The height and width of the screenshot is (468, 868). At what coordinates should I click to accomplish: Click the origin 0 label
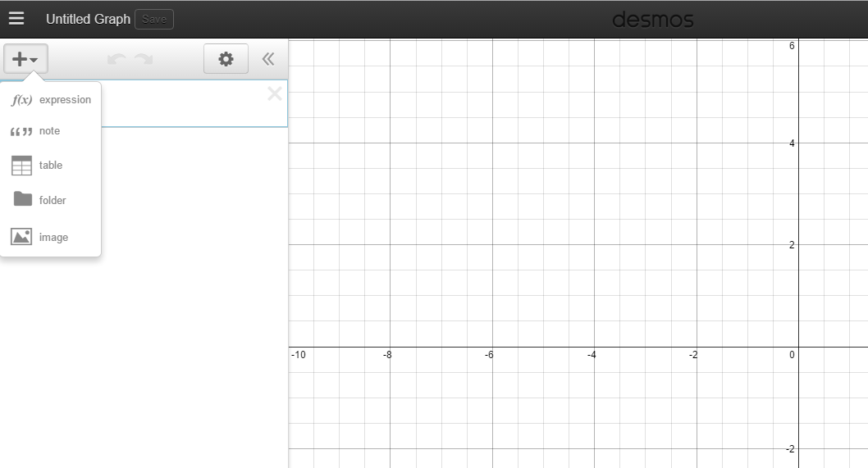coord(792,355)
